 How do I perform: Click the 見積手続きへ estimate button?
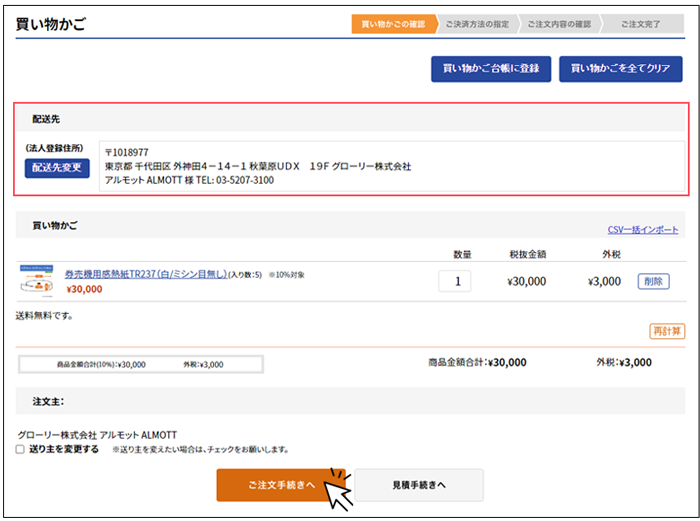[x=419, y=485]
